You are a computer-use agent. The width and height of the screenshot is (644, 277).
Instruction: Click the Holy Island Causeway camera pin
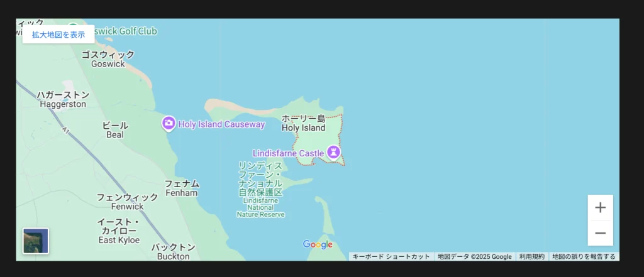169,124
